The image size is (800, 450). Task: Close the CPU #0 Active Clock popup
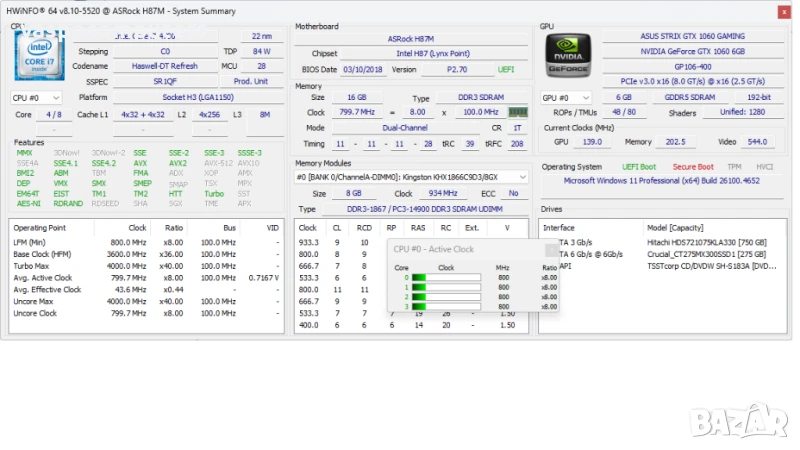click(553, 249)
